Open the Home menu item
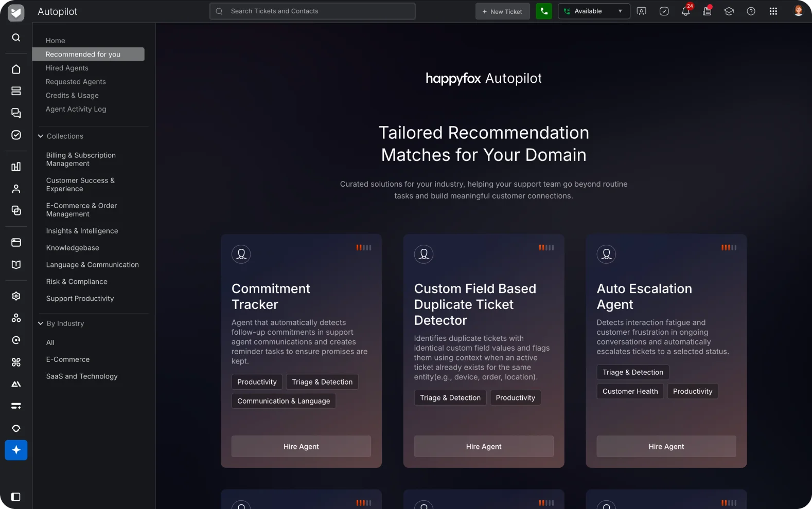Screen dimensions: 812x509 tap(56, 41)
